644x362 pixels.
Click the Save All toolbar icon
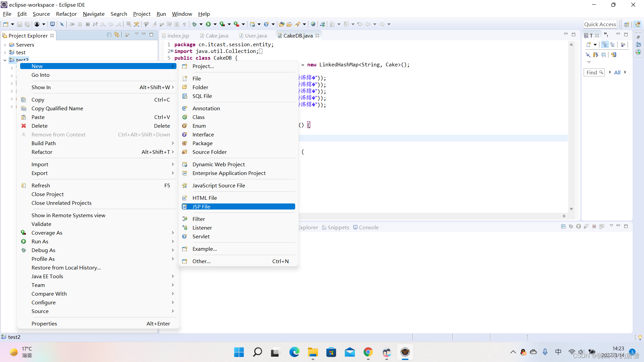28,24
